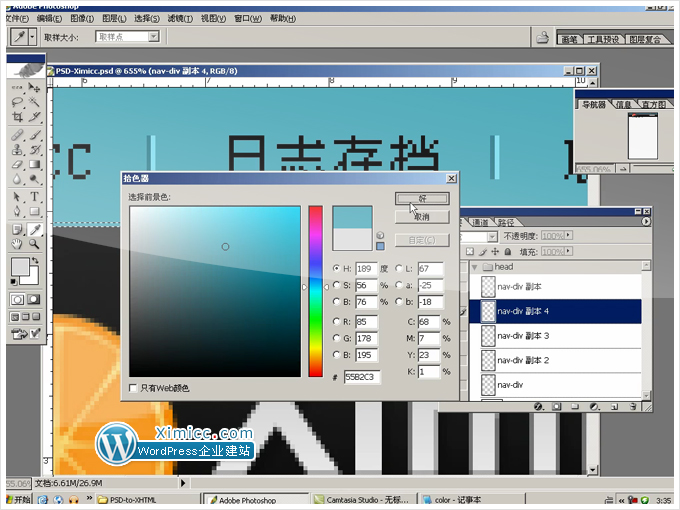Open the 图像(I) menu

click(82, 18)
